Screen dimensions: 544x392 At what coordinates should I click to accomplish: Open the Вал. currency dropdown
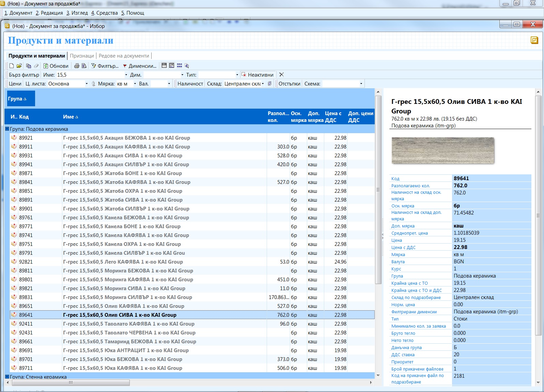pos(169,83)
